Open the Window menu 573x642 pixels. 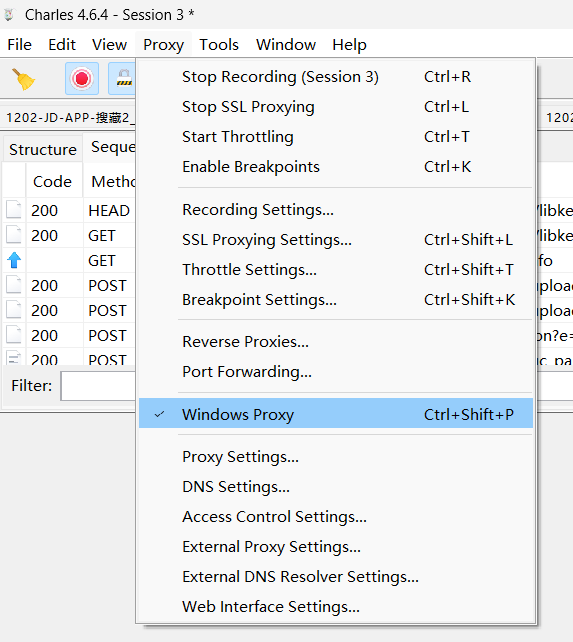click(x=286, y=44)
